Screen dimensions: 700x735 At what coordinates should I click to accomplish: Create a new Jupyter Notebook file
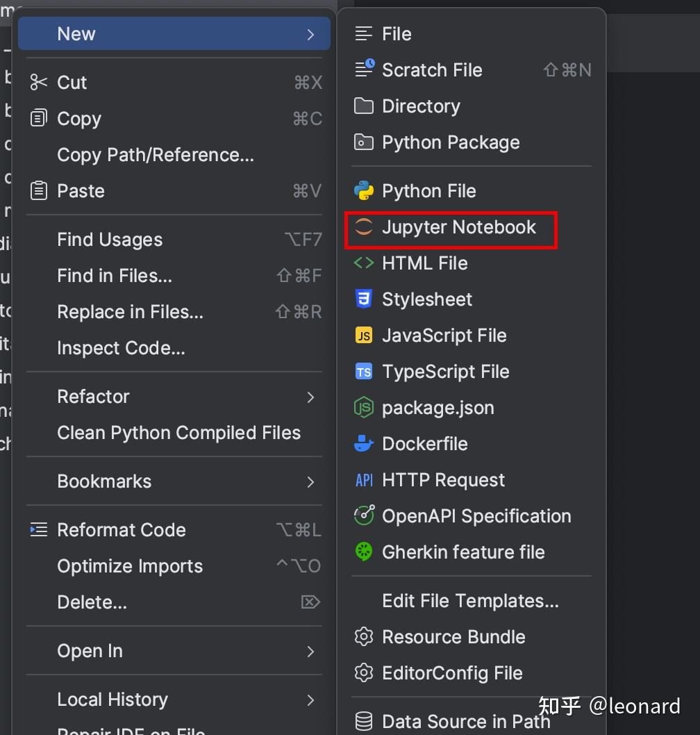(x=458, y=226)
